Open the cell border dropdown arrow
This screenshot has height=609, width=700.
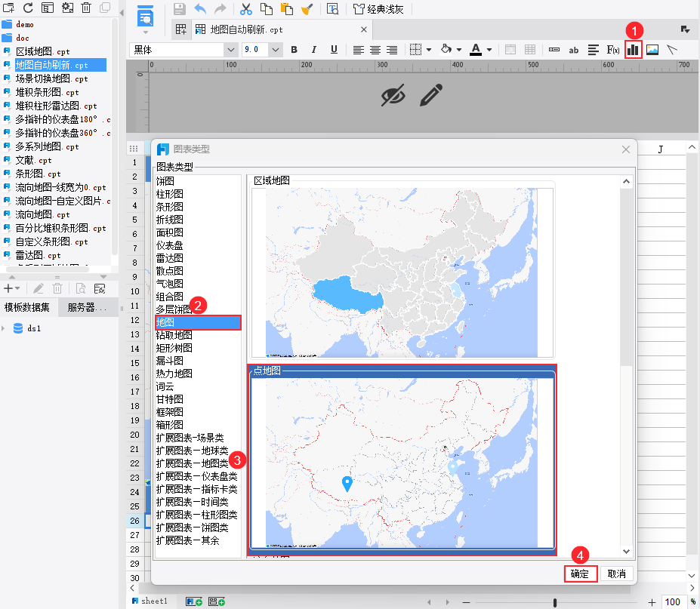pos(429,50)
